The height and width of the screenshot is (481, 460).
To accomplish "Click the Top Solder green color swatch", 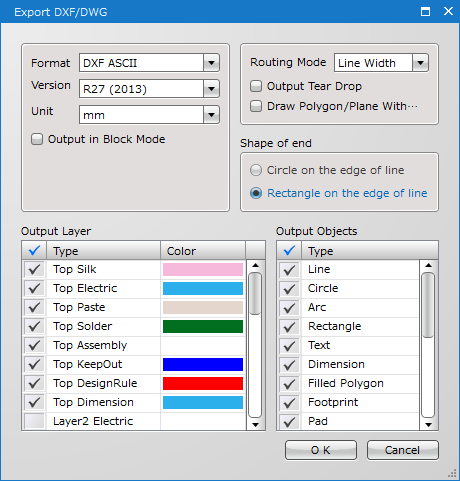I will point(203,326).
